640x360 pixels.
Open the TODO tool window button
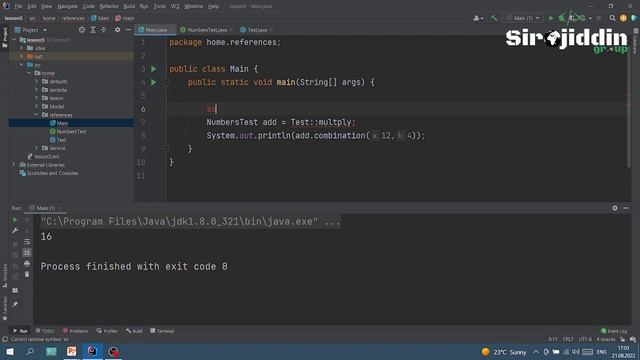tap(44, 331)
